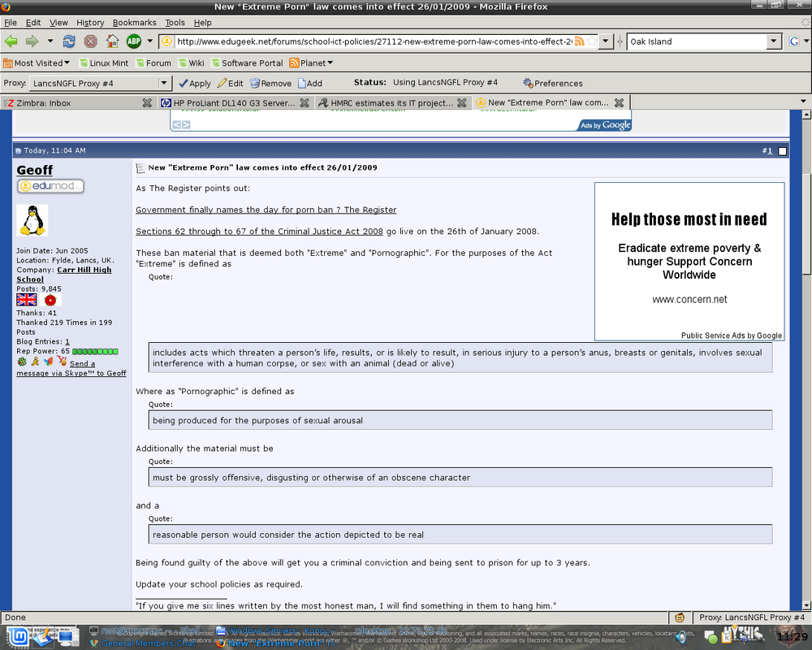Bookmark this page with the star icon

pos(591,41)
